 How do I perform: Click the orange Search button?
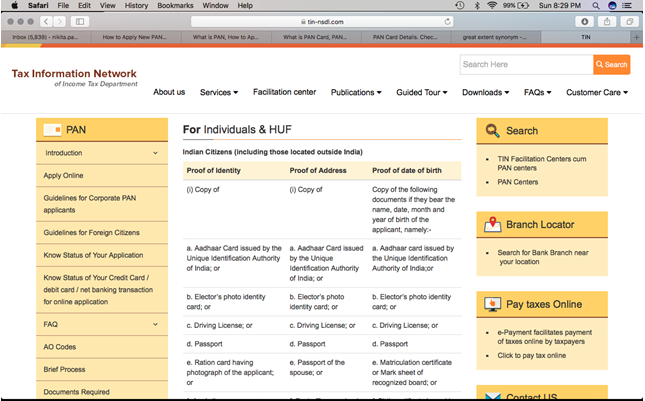(x=612, y=65)
